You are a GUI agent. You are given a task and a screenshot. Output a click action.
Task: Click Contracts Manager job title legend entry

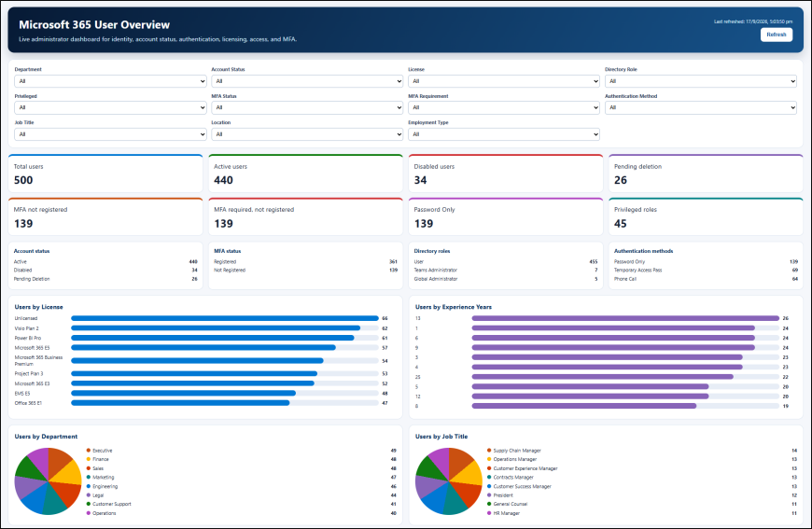pyautogui.click(x=642, y=478)
